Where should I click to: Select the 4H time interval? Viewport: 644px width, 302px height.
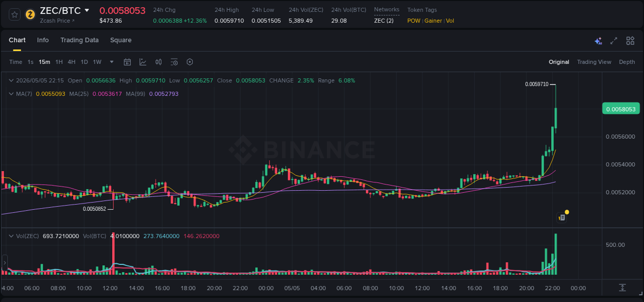pos(72,62)
